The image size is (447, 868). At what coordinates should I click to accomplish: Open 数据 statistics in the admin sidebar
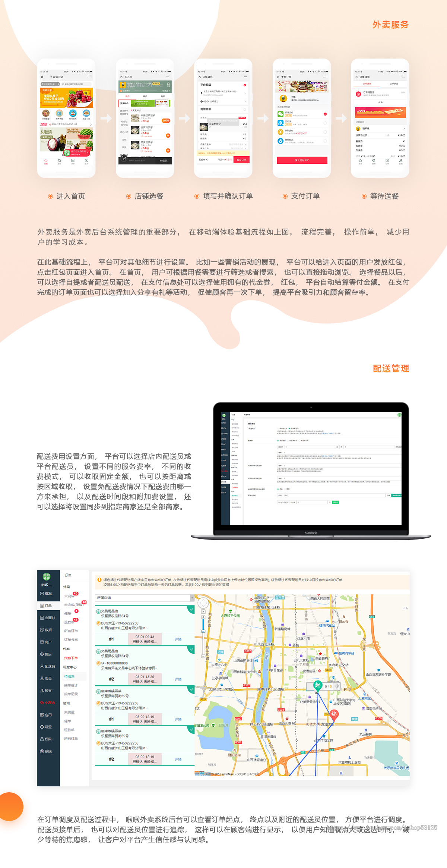click(46, 630)
